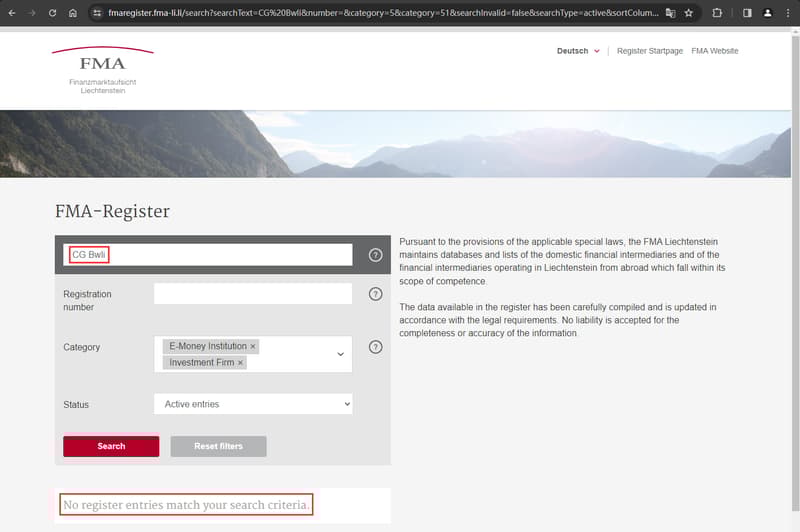Select the paragraph starting The data available
This screenshot has width=800, height=532.
click(558, 320)
